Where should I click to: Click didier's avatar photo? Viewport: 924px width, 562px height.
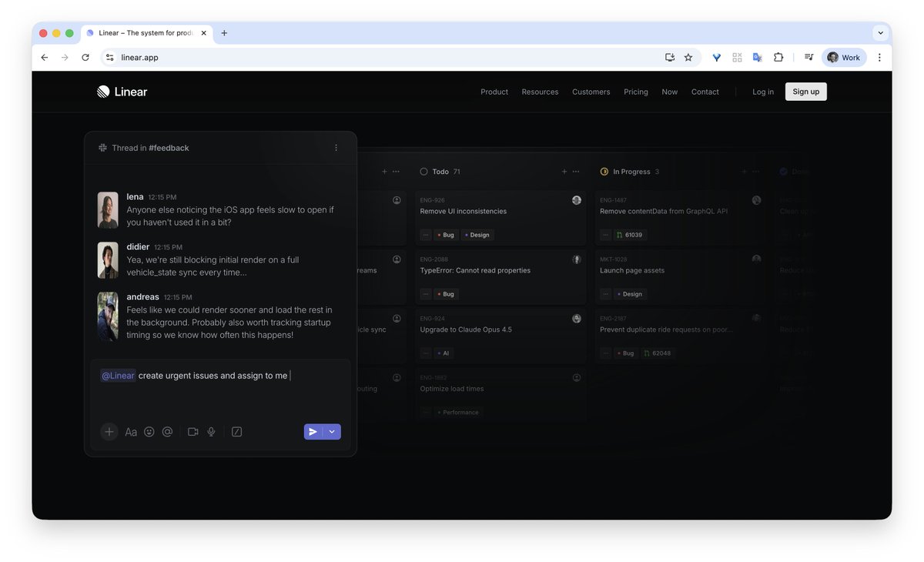pos(108,260)
